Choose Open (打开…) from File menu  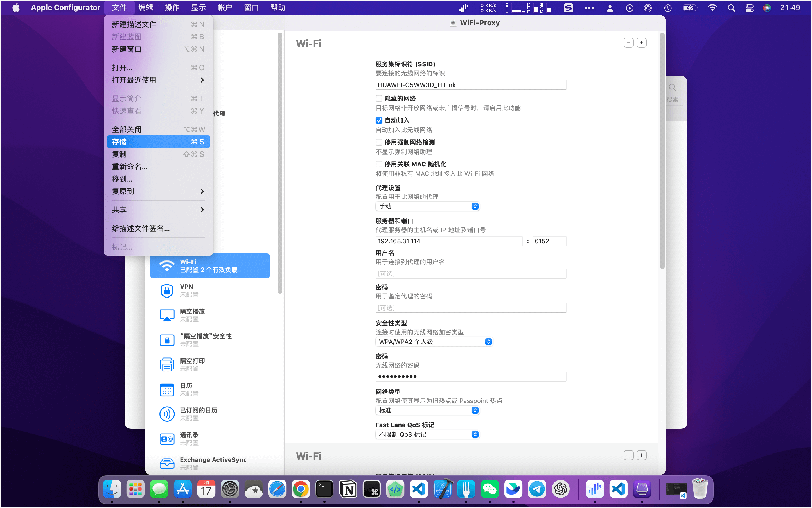(x=158, y=67)
